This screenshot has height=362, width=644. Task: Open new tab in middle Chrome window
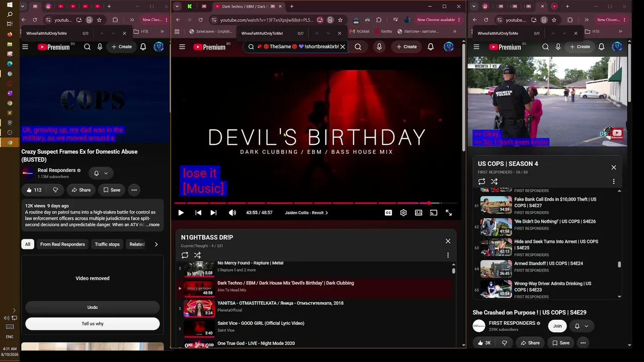(292, 7)
